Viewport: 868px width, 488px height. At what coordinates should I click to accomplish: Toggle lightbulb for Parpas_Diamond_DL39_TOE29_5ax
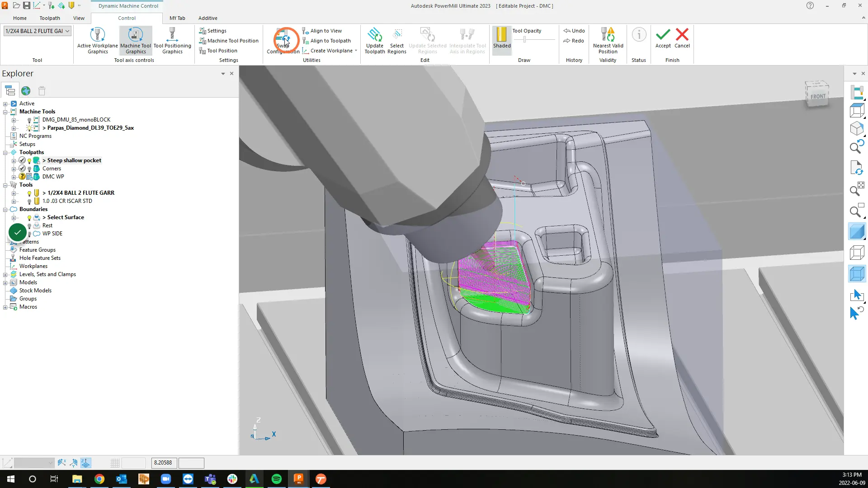29,128
